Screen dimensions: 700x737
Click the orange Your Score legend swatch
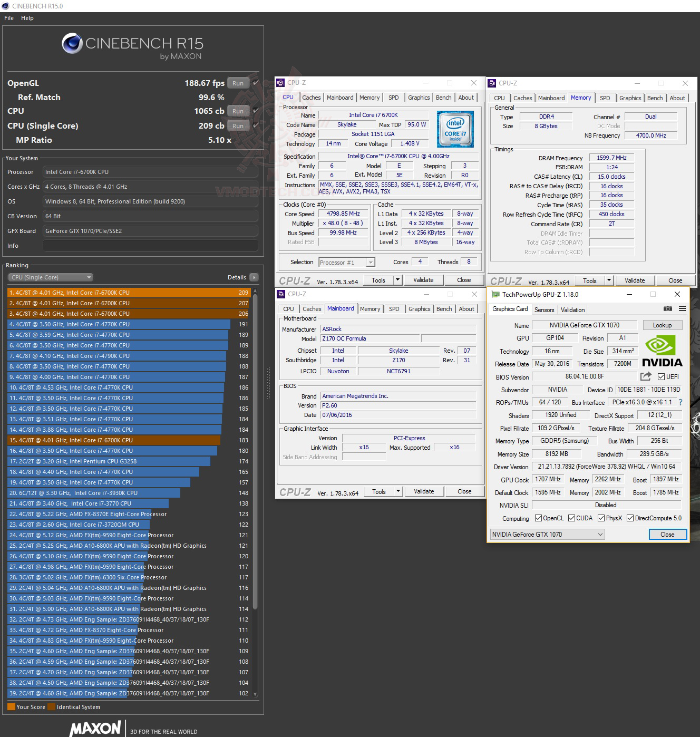11,707
